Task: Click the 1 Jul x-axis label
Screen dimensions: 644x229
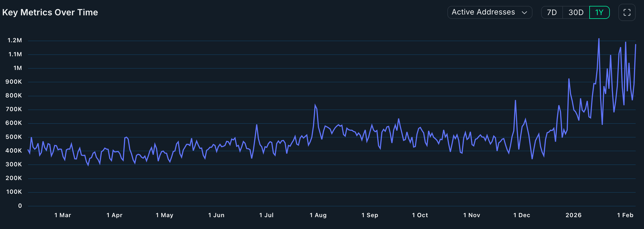Action: 266,215
